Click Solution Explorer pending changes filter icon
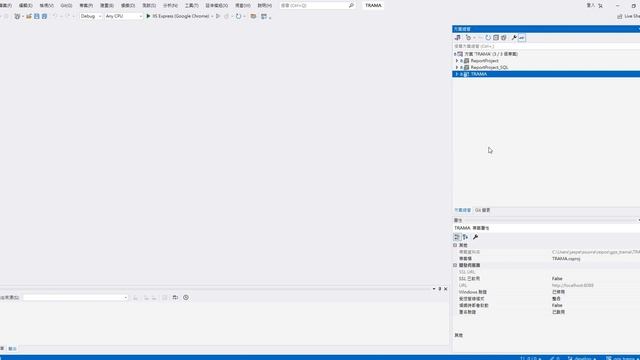Screen dimensions: 640x360 tap(468, 38)
